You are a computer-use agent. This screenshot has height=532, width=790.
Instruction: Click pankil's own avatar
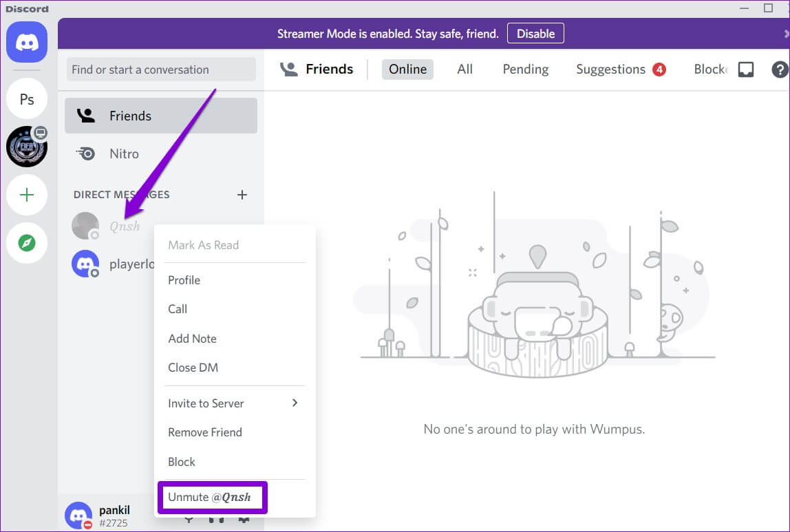[78, 515]
